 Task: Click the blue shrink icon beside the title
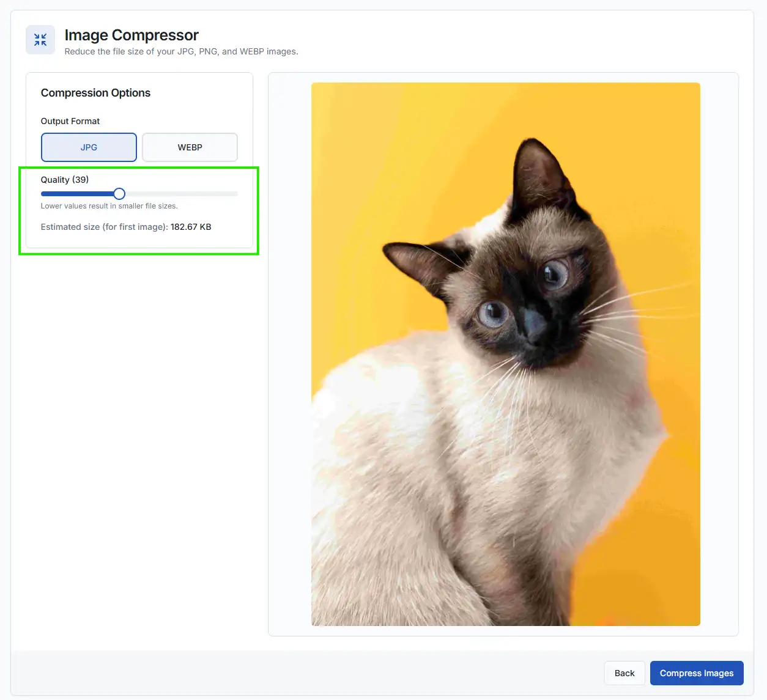pos(40,39)
